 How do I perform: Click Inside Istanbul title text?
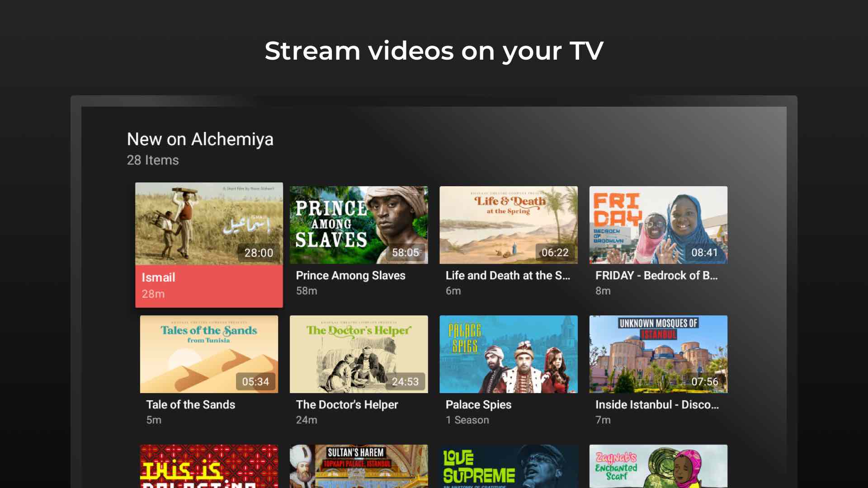coord(656,405)
